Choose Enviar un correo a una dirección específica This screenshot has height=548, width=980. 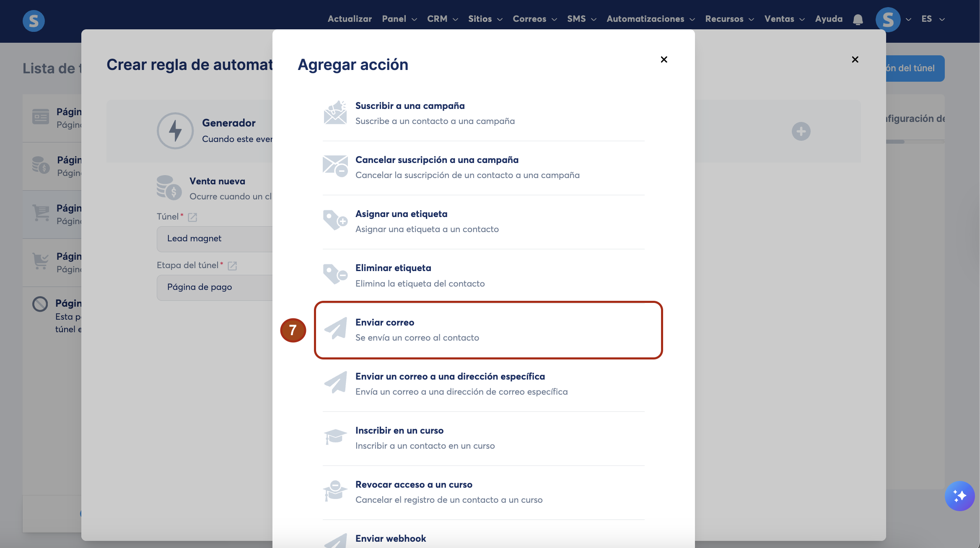pos(450,377)
